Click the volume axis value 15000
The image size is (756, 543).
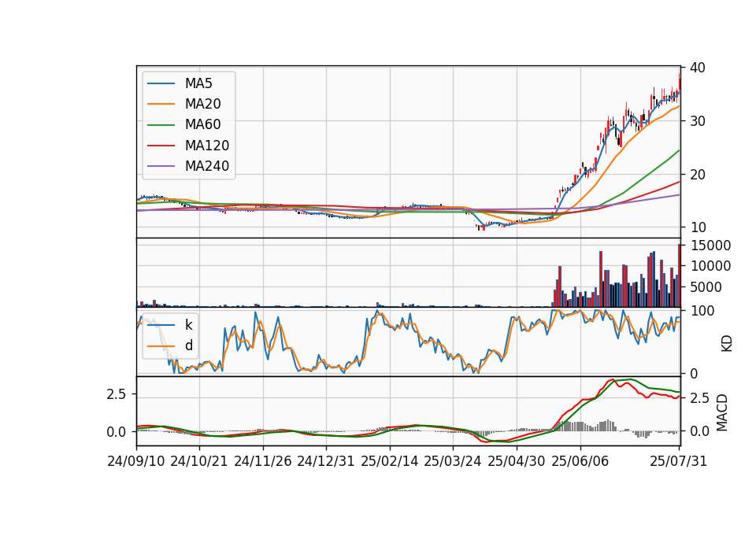coord(710,246)
